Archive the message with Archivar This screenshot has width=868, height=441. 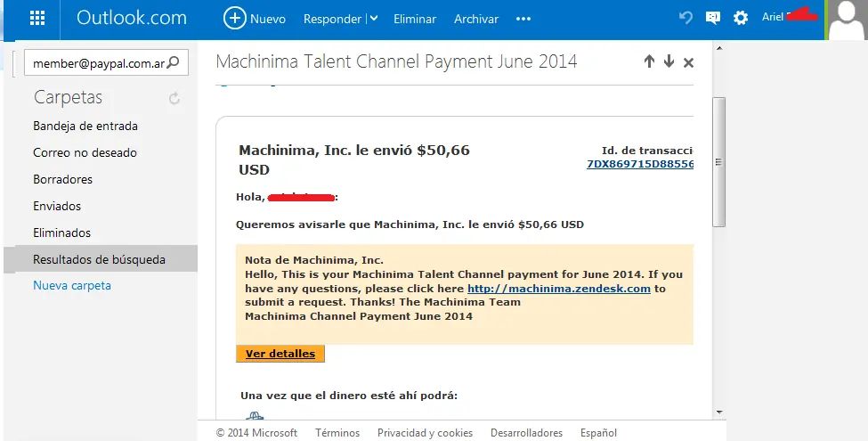tap(476, 19)
